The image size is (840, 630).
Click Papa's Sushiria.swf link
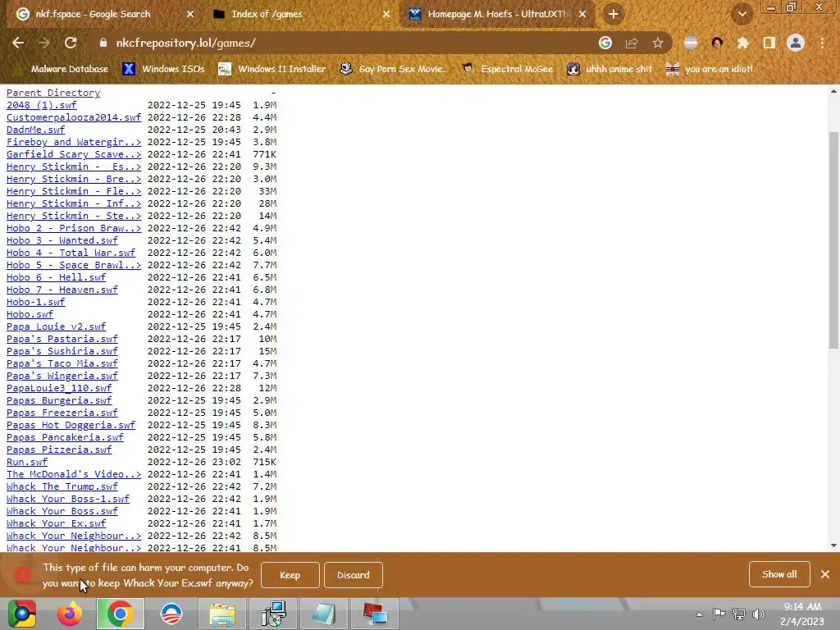(x=62, y=351)
